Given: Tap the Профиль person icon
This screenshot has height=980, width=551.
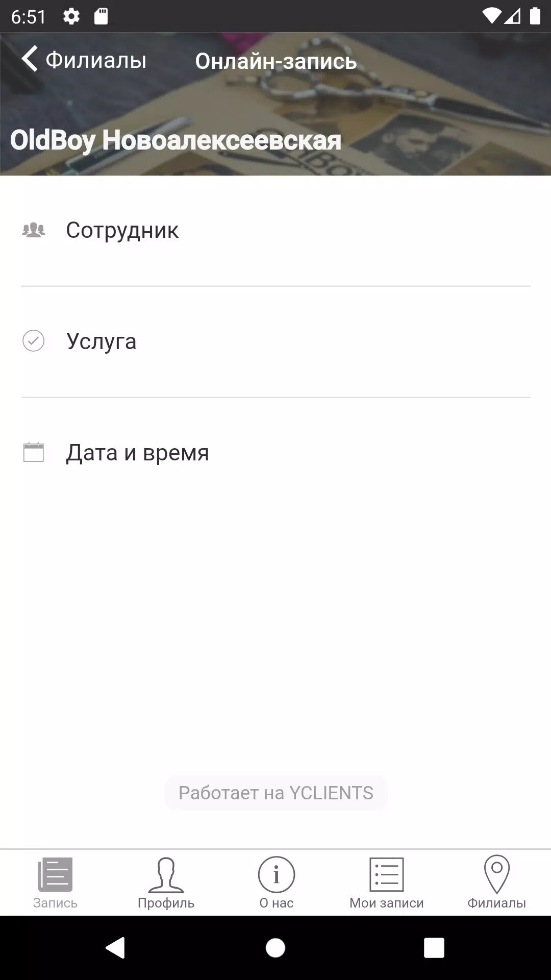Looking at the screenshot, I should click(x=166, y=875).
